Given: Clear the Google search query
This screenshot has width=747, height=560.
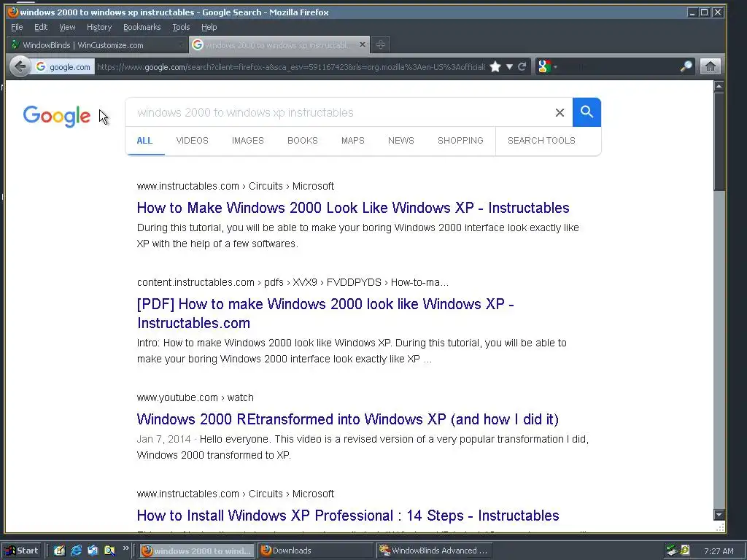Looking at the screenshot, I should 560,112.
